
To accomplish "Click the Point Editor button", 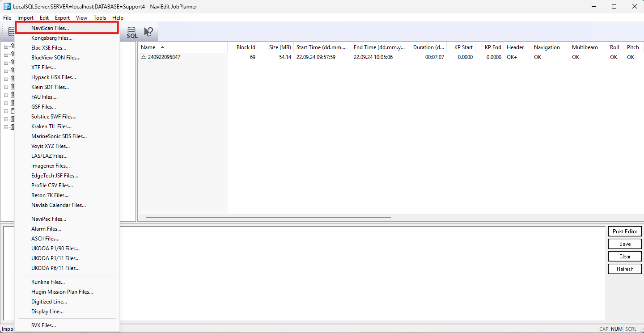I will pyautogui.click(x=625, y=231).
